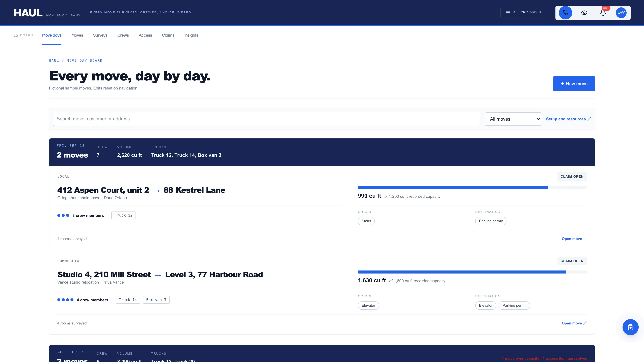This screenshot has height=362, width=644.
Task: Click Parking permit chip on Vance move
Action: pos(514,306)
